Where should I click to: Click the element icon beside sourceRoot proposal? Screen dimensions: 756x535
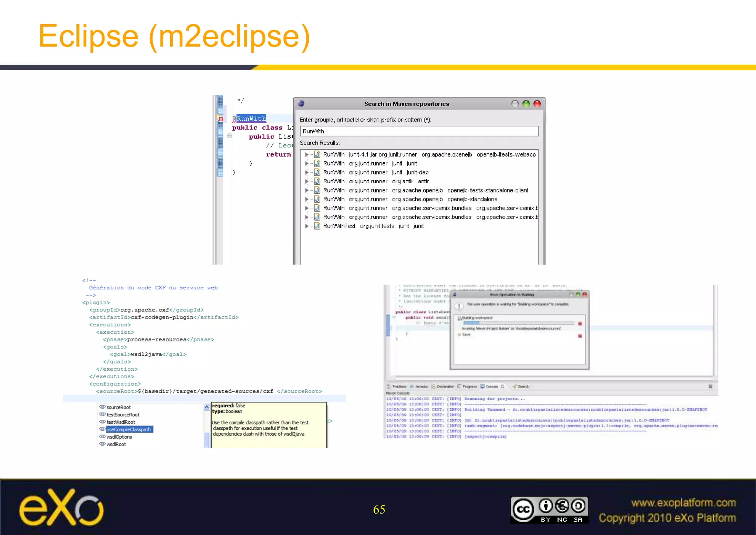(x=102, y=407)
